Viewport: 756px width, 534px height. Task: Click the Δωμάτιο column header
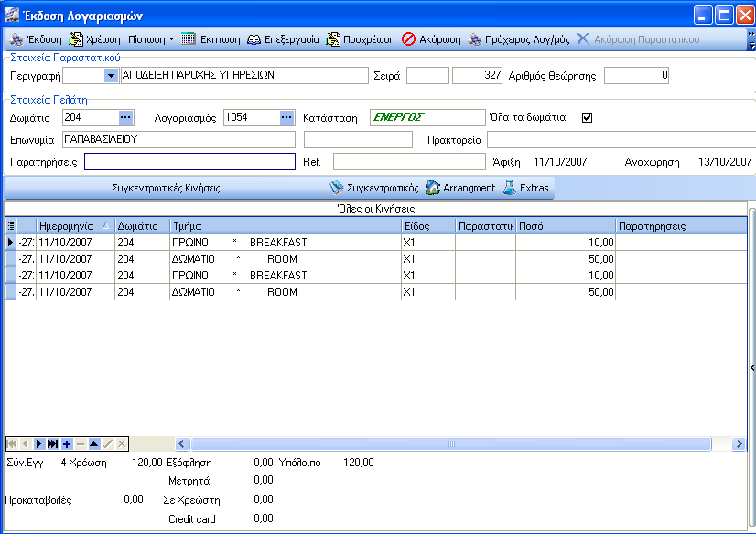[x=143, y=225]
